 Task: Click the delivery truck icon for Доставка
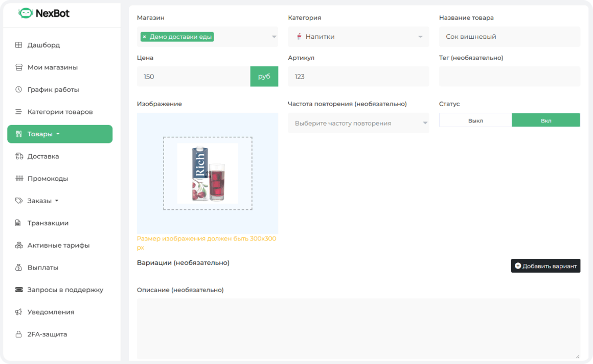click(x=18, y=156)
